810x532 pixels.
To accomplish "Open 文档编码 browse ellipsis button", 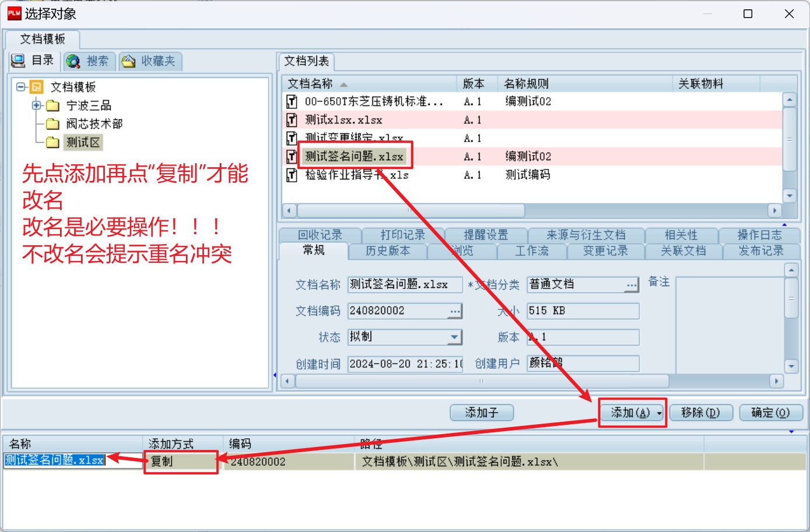I will 455,311.
